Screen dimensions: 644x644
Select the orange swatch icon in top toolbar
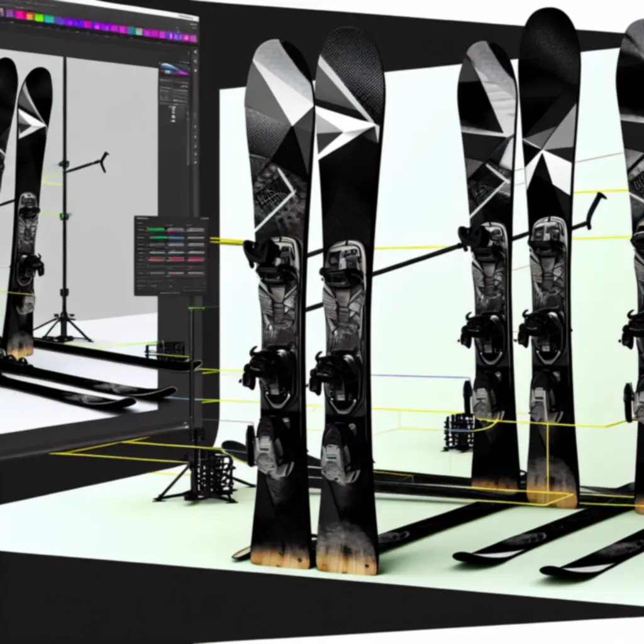(30, 16)
